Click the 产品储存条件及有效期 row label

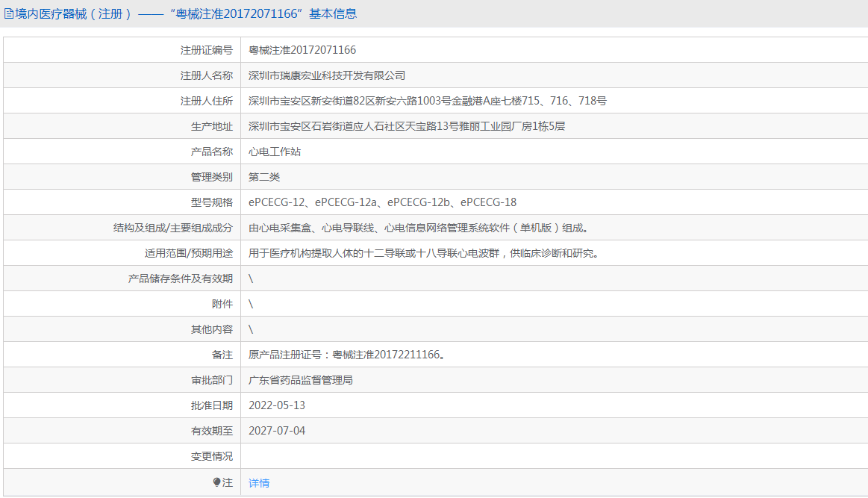(x=181, y=278)
